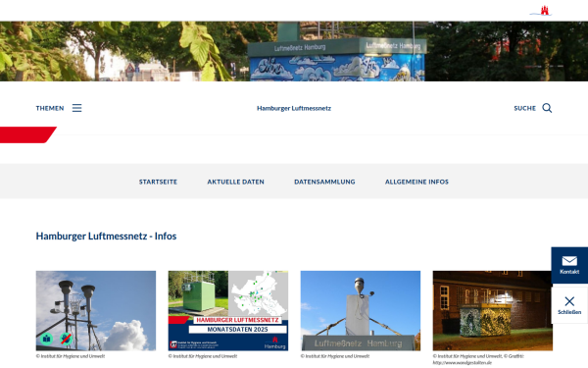Click the heading Hamburger Luftmessnetz - Infos
This screenshot has width=588, height=368.
point(106,236)
